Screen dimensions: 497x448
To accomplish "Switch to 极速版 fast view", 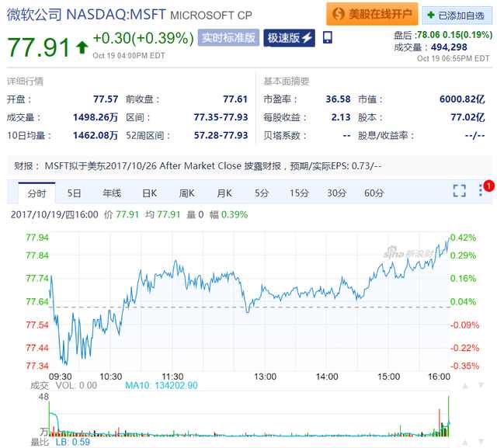I will tap(290, 38).
